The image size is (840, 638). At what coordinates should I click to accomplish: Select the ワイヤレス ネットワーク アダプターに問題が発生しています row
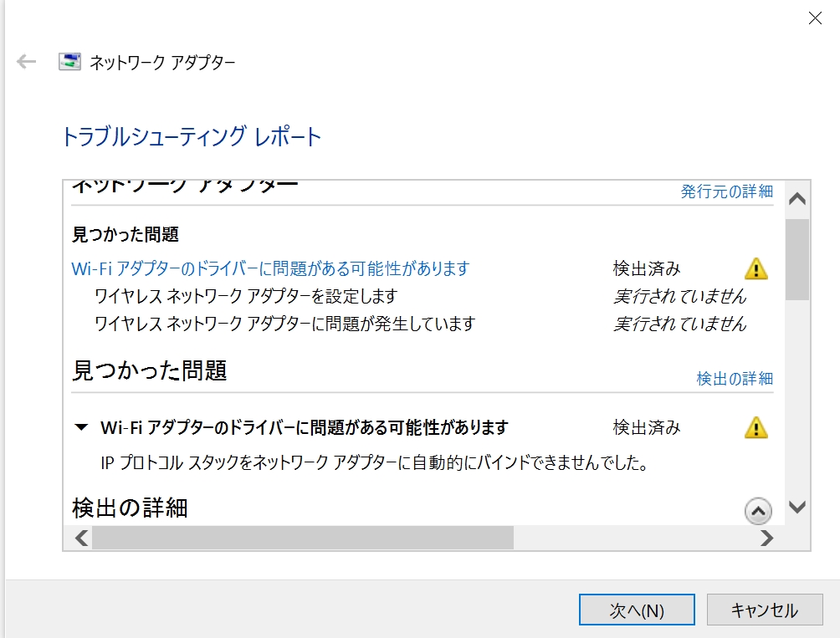click(285, 324)
